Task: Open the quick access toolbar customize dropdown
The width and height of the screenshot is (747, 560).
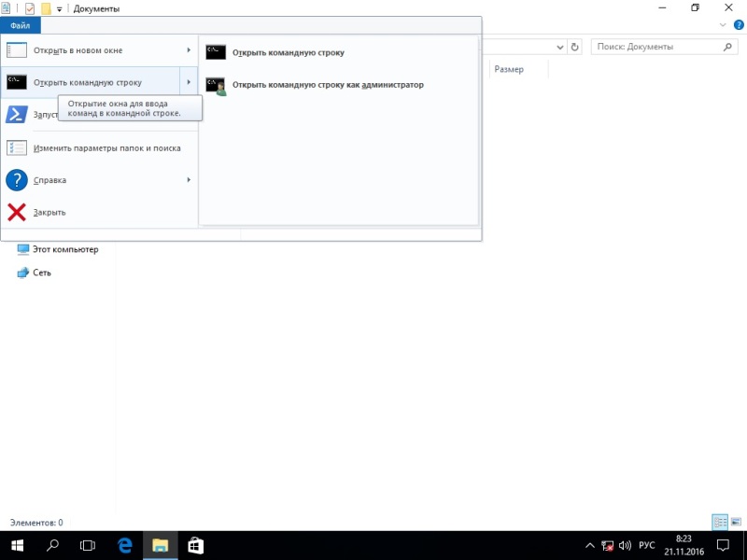Action: (60, 9)
